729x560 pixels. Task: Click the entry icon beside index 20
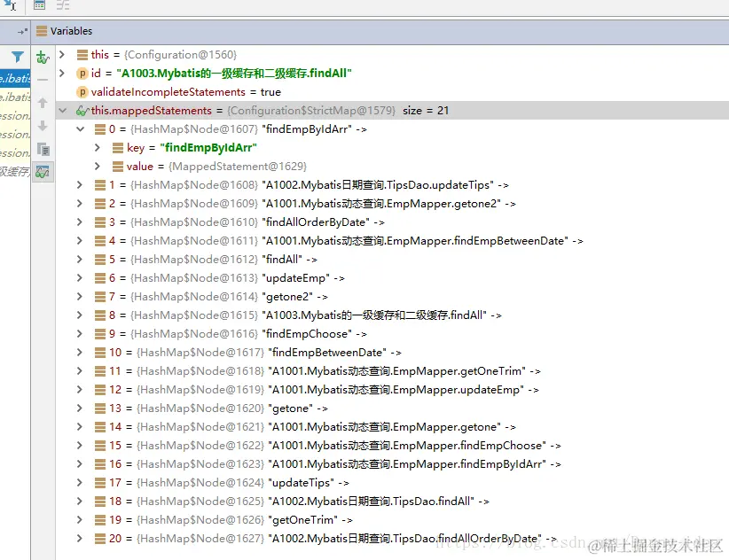tap(100, 538)
